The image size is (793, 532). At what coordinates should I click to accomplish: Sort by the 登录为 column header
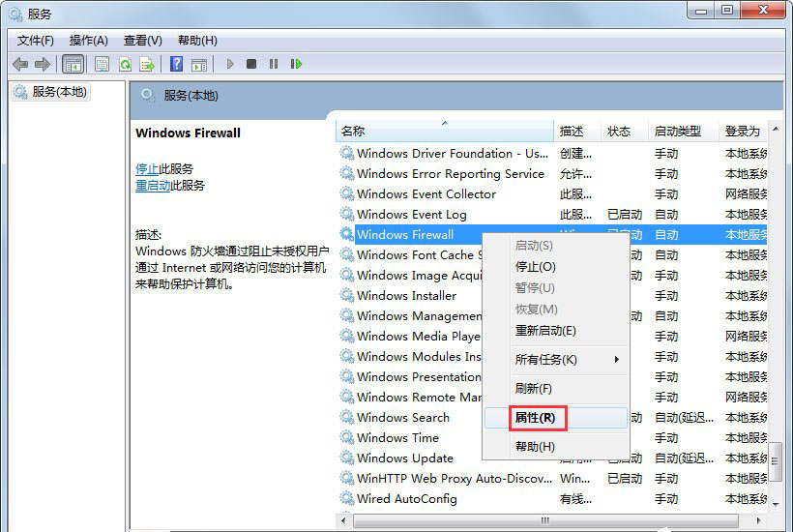click(743, 131)
